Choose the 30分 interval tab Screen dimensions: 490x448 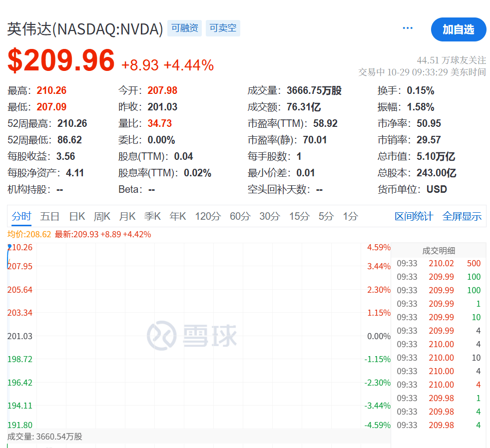269,216
